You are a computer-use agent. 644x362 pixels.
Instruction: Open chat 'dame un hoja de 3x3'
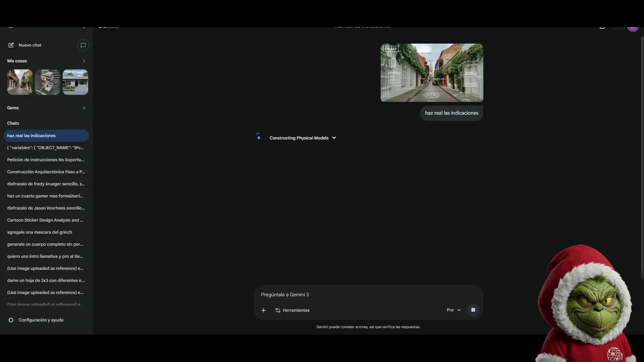click(x=46, y=281)
